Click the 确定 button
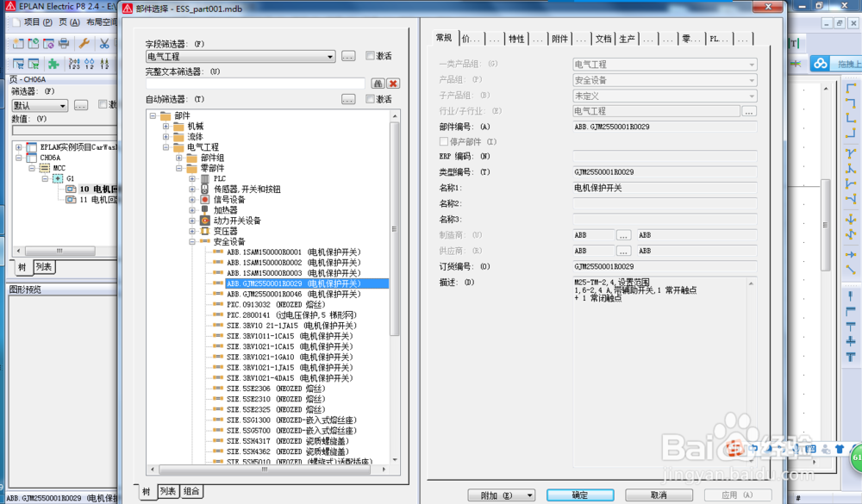The height and width of the screenshot is (504, 862). [580, 495]
